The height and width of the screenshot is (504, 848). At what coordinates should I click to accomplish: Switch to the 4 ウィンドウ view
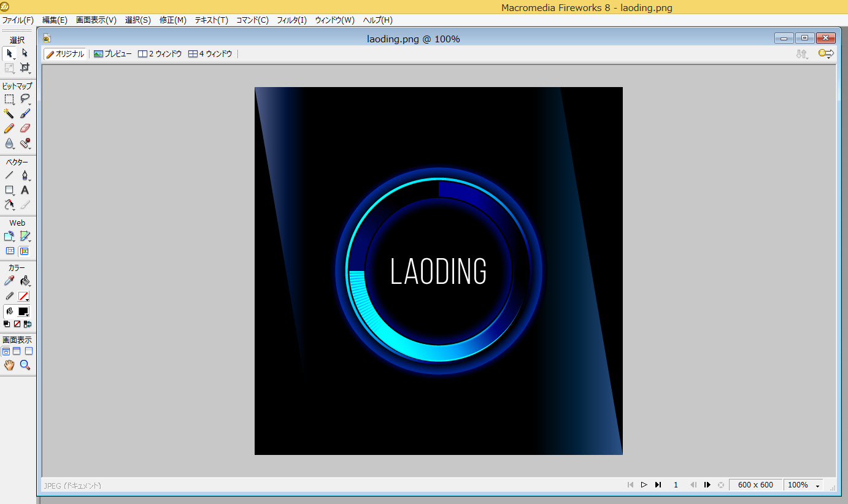(x=210, y=54)
